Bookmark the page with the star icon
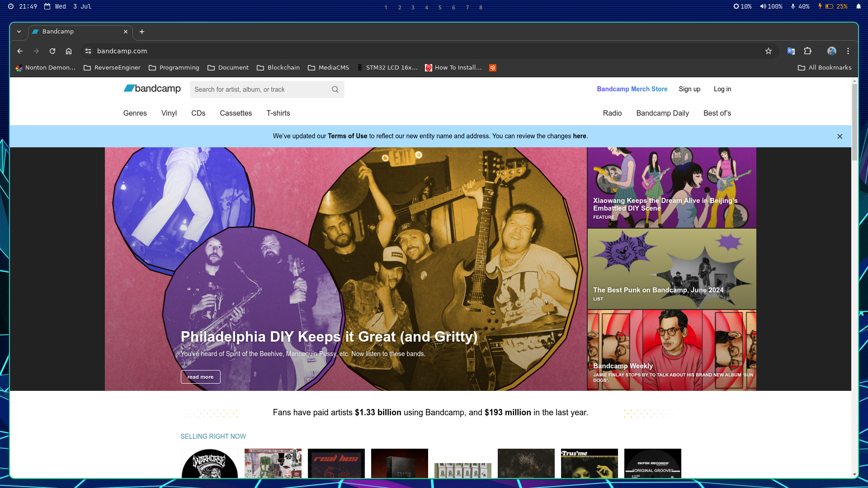The image size is (868, 488). [769, 51]
